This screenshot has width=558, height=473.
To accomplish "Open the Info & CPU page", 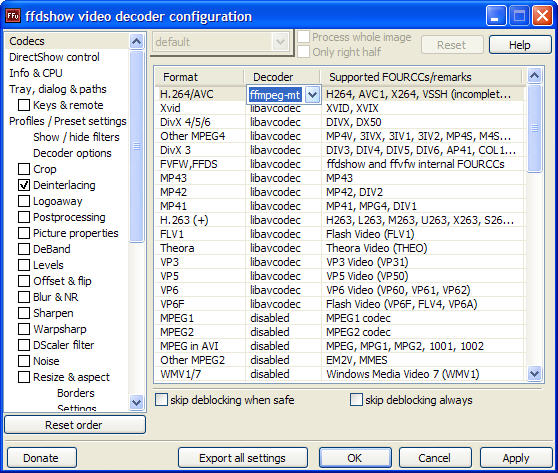I will [x=36, y=73].
